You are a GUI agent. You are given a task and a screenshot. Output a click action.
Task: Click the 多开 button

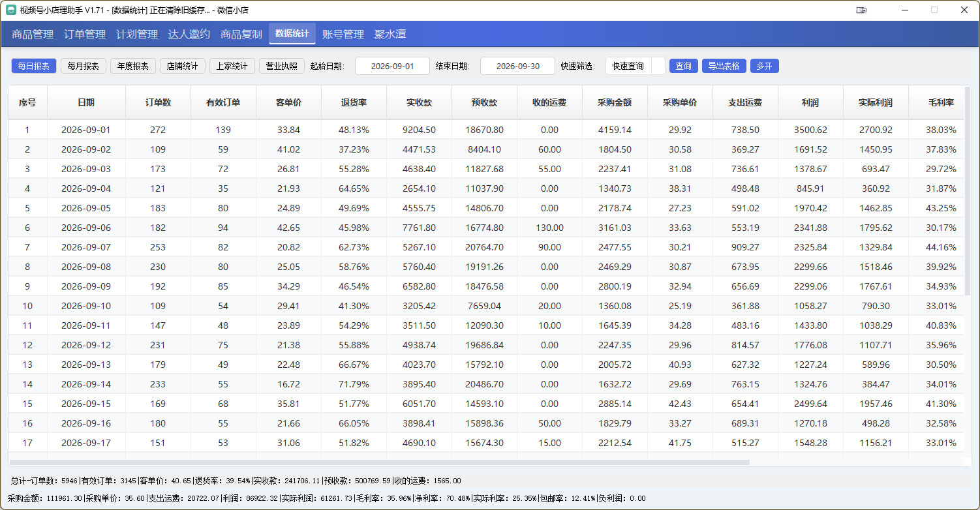[765, 66]
